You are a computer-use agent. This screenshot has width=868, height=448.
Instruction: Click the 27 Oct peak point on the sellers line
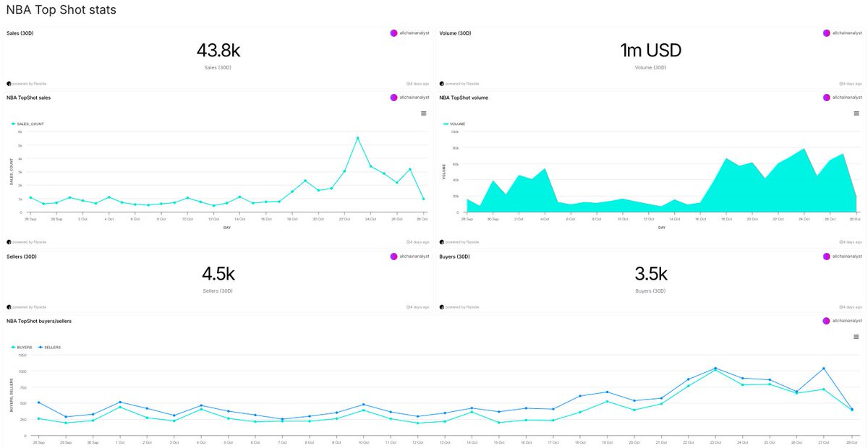click(x=824, y=369)
